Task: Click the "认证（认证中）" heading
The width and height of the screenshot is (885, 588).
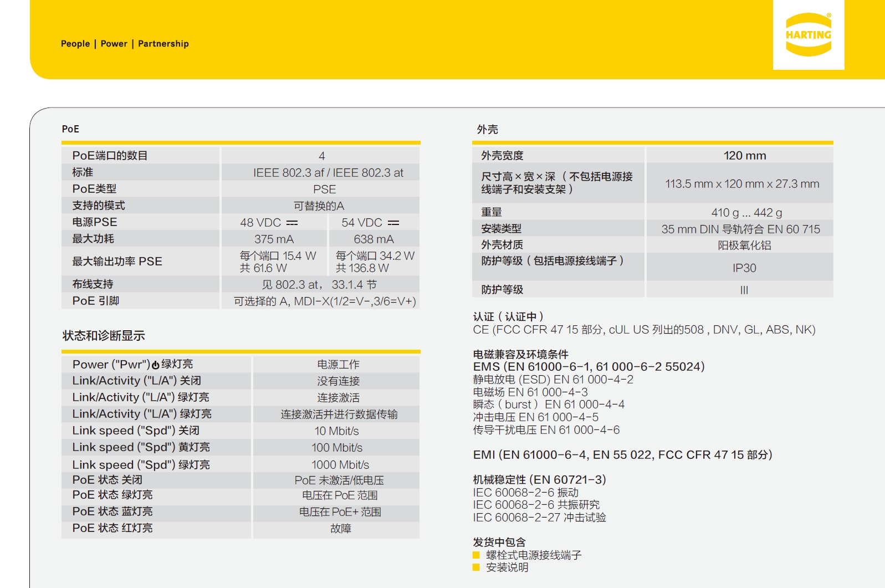Action: pos(508,316)
